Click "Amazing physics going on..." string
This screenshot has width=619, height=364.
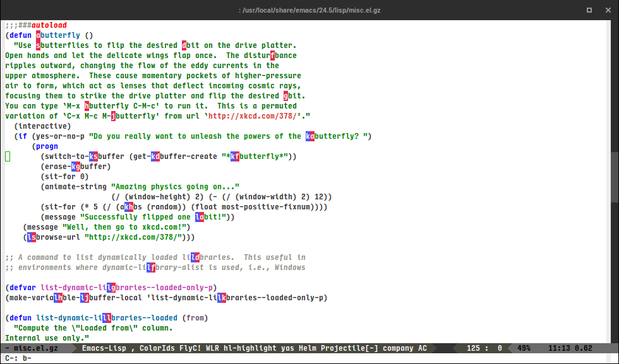176,187
